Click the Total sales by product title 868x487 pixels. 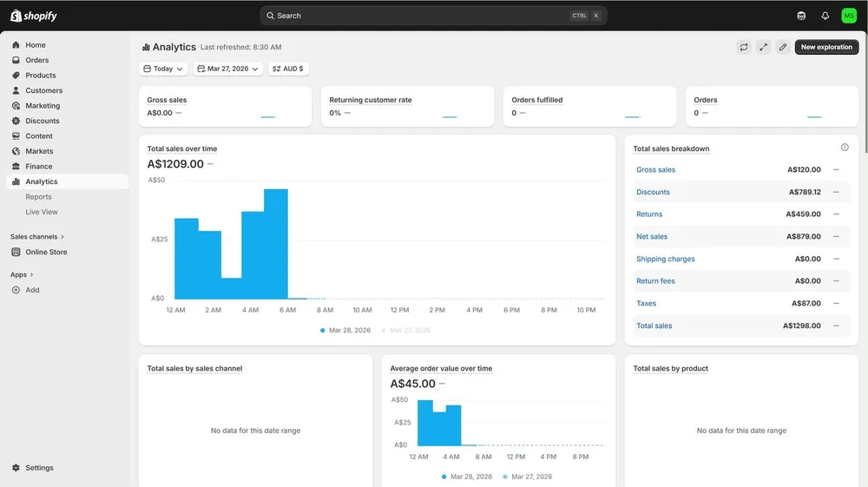[x=670, y=369]
